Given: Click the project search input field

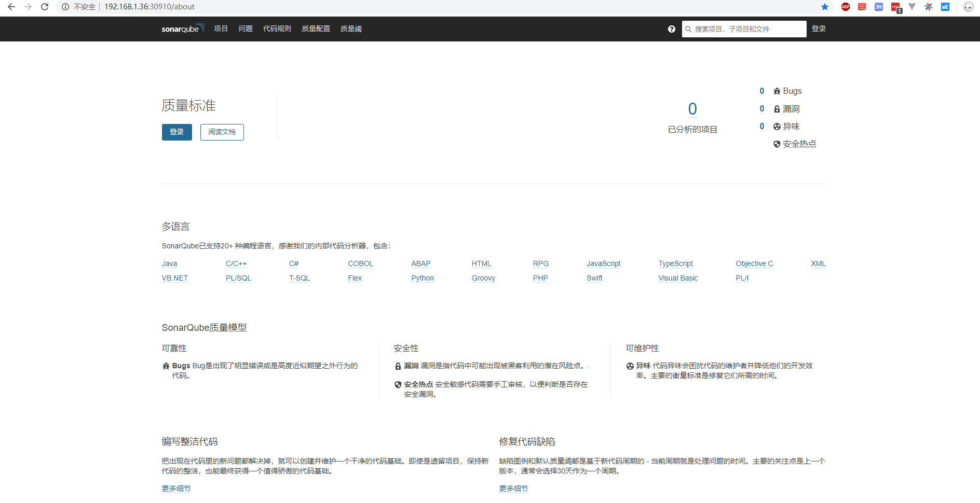Looking at the screenshot, I should point(744,29).
